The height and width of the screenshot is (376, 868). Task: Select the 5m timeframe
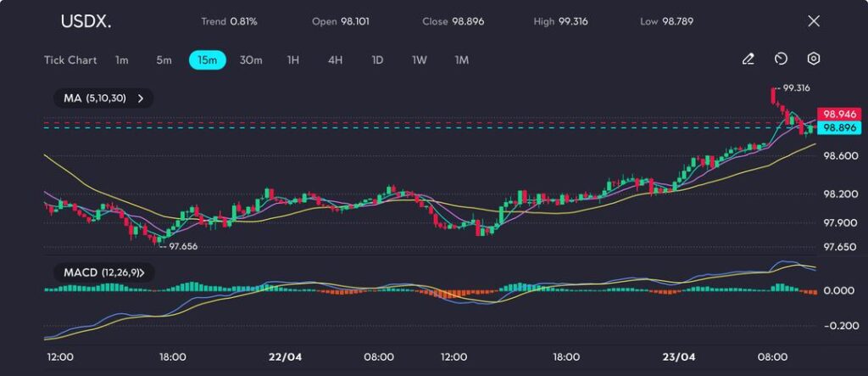click(164, 60)
